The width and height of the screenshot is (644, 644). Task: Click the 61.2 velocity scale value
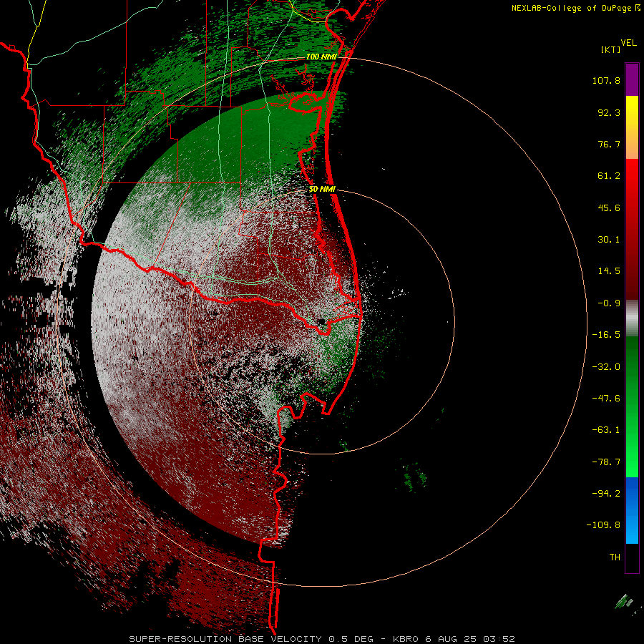[609, 176]
